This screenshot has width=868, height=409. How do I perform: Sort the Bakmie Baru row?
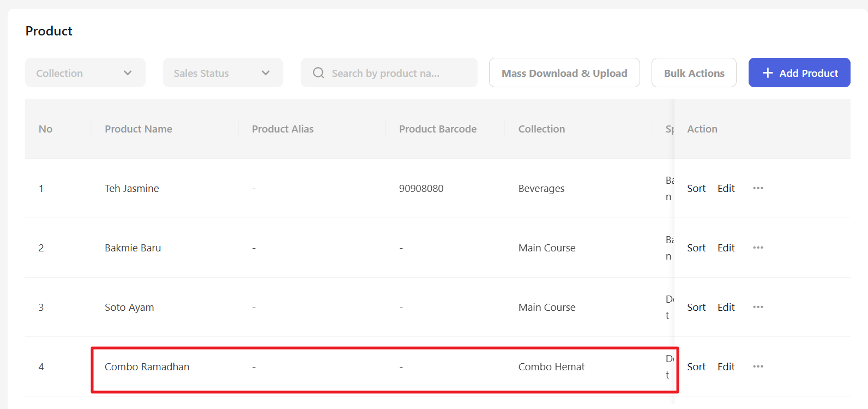pyautogui.click(x=696, y=248)
